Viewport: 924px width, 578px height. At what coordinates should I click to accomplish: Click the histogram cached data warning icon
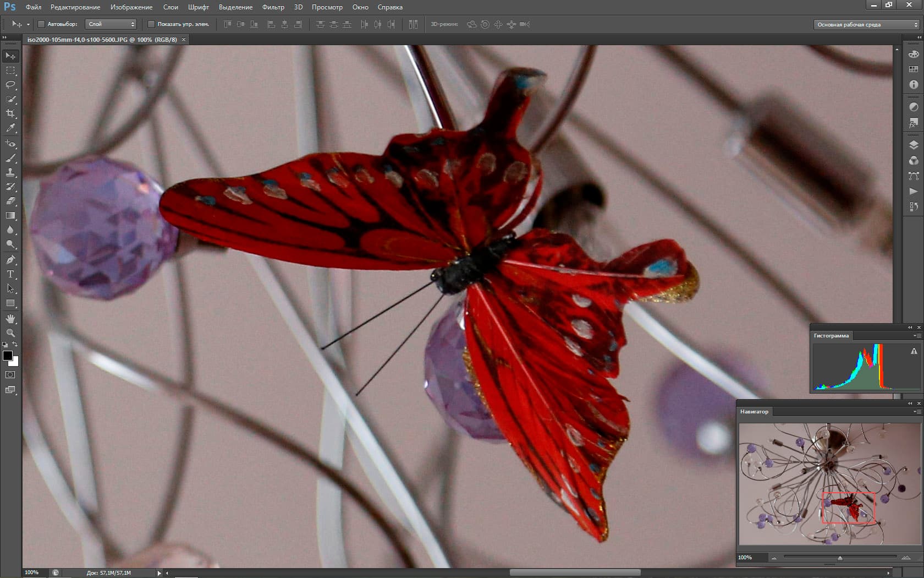pyautogui.click(x=914, y=351)
